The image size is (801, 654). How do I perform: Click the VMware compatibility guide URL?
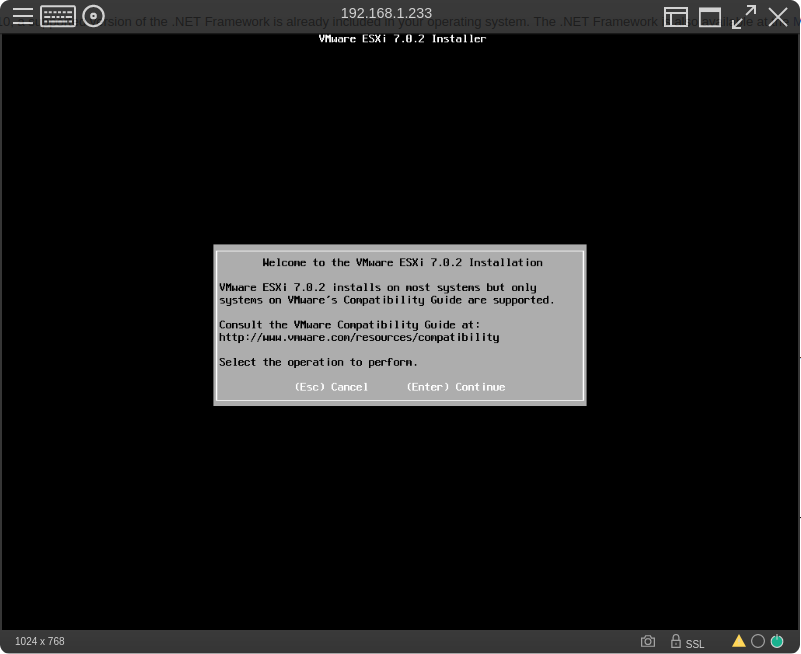click(359, 338)
